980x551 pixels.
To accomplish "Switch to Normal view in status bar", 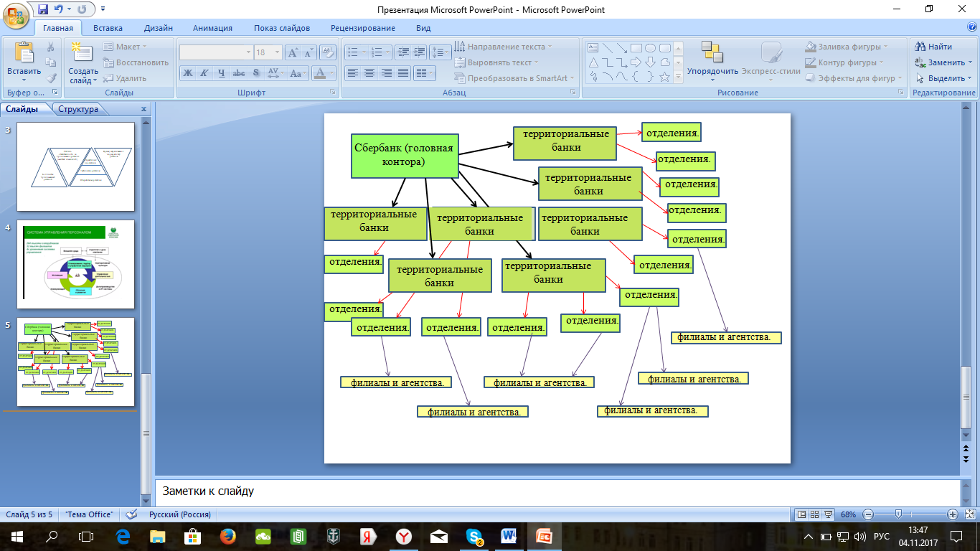I will (801, 514).
